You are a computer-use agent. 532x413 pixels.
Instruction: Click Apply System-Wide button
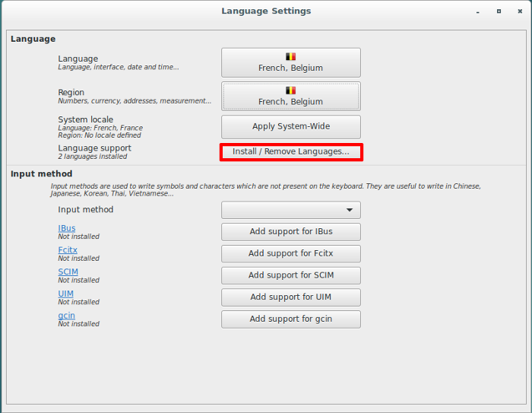291,127
